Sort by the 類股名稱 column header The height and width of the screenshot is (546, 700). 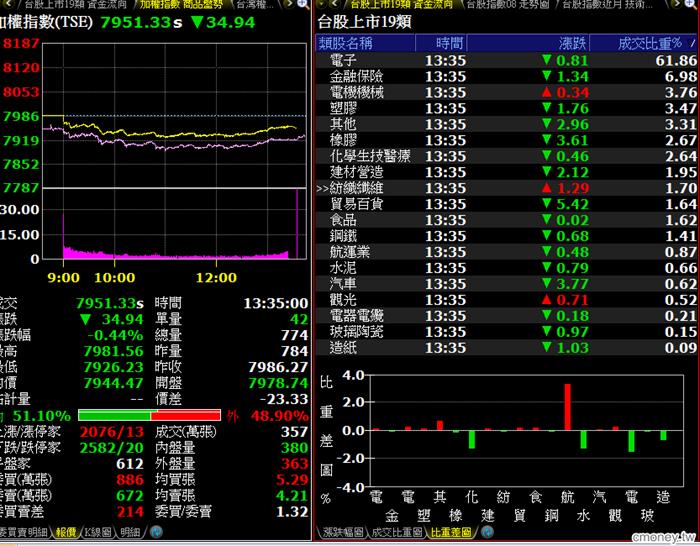(x=366, y=43)
